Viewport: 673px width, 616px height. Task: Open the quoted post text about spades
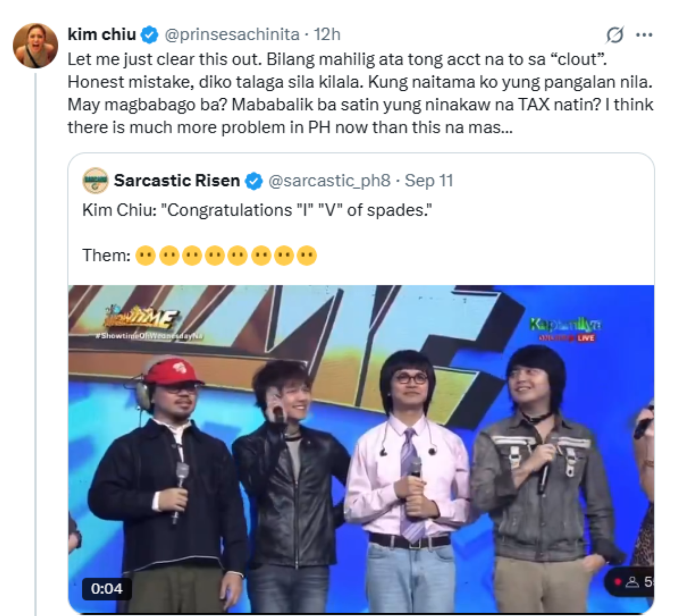257,210
